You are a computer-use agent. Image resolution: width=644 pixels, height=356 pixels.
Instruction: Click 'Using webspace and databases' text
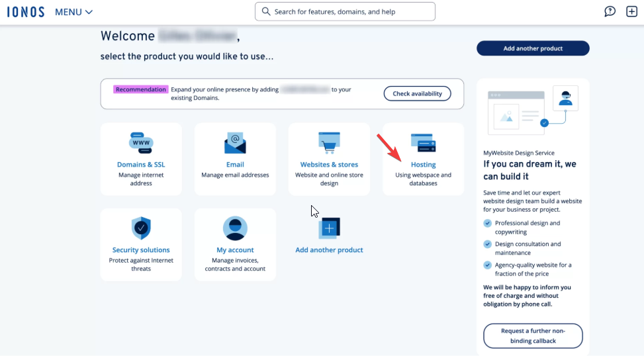424,179
